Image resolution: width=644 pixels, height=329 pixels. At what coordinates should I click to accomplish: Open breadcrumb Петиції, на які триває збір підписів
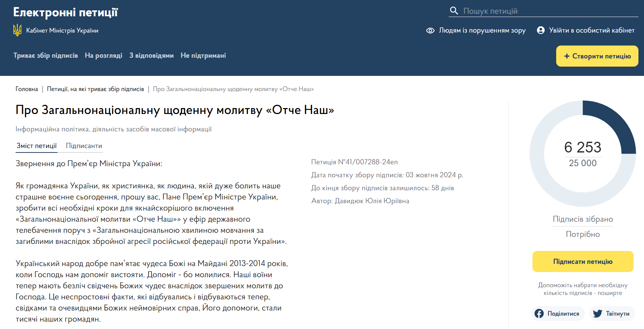pyautogui.click(x=95, y=89)
